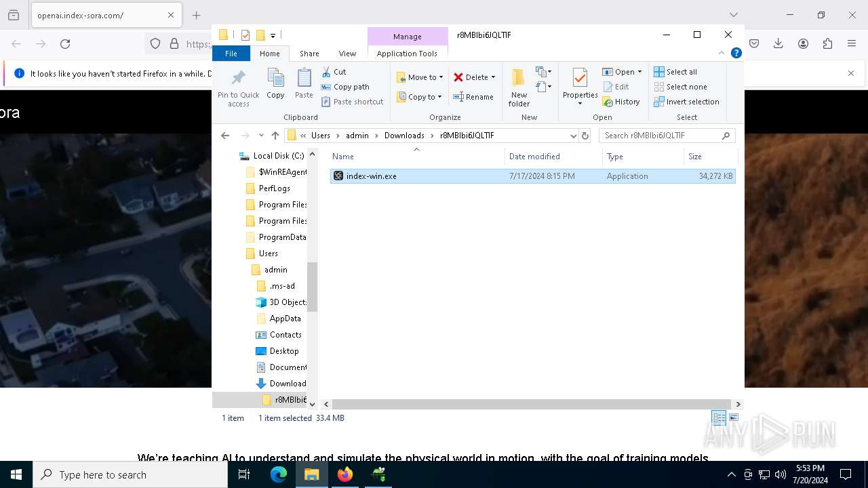The image size is (868, 488).
Task: Click admin in address breadcrumb
Action: [x=357, y=136]
